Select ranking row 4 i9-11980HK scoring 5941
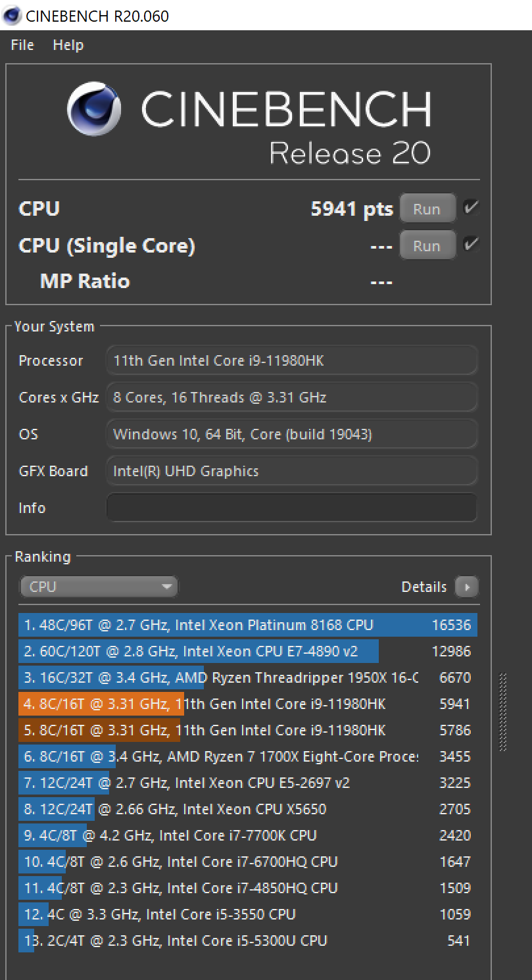 point(248,704)
